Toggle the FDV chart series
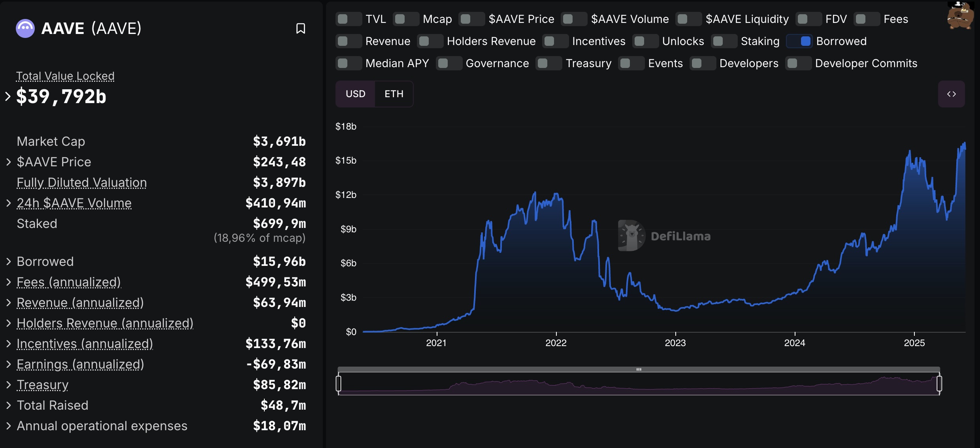 pyautogui.click(x=809, y=19)
